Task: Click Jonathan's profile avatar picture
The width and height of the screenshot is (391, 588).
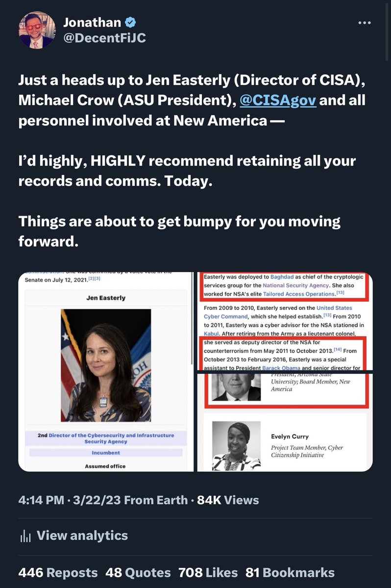Action: pyautogui.click(x=37, y=30)
